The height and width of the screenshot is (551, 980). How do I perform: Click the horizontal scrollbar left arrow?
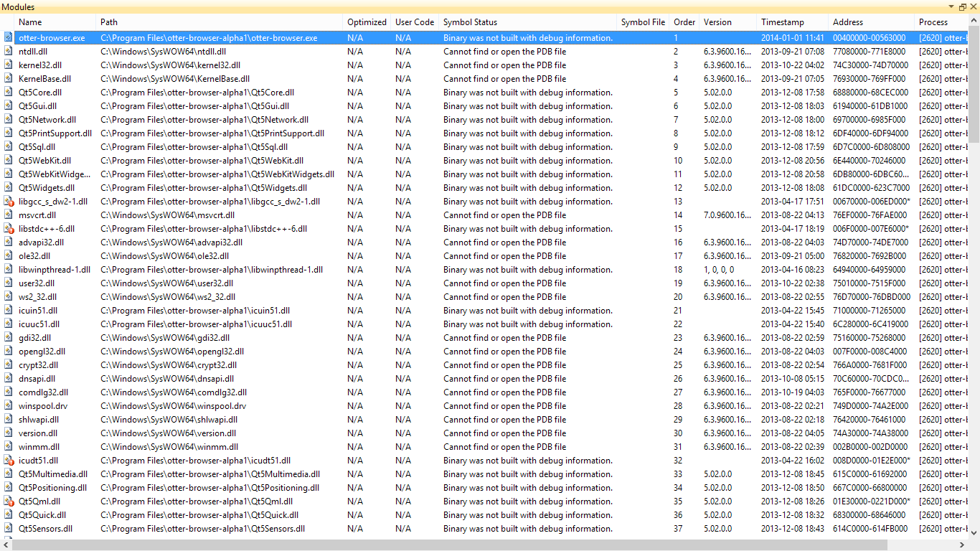6,545
